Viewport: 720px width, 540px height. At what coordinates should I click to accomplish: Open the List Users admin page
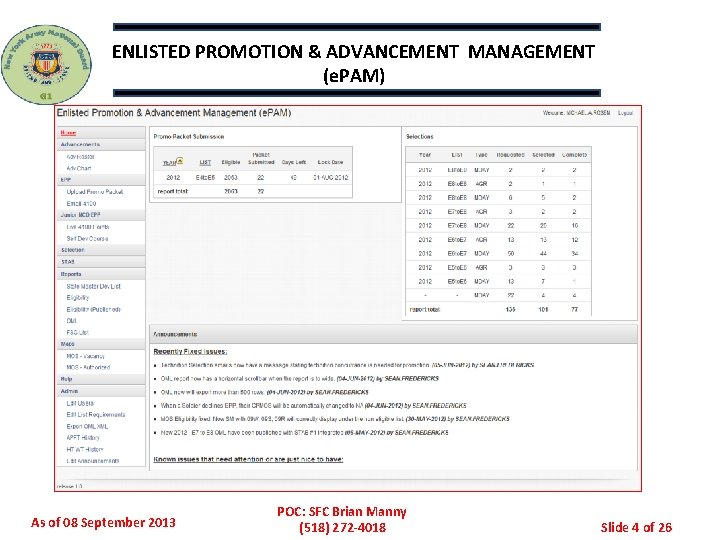coord(80,403)
